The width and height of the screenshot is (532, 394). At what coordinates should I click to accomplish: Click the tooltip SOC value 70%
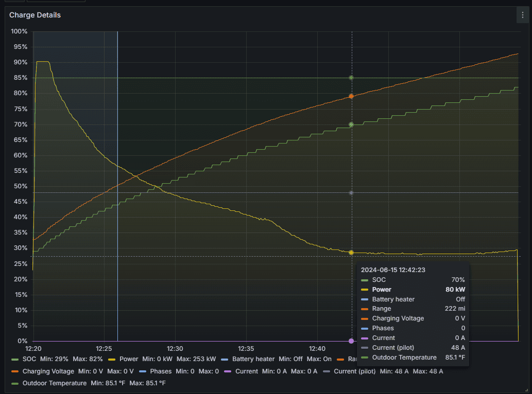[458, 280]
